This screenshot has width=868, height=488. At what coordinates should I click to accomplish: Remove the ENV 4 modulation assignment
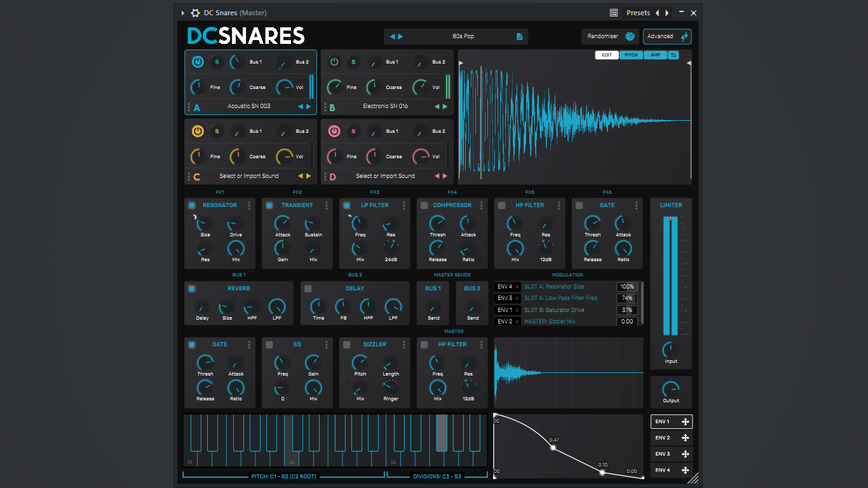pyautogui.click(x=517, y=287)
